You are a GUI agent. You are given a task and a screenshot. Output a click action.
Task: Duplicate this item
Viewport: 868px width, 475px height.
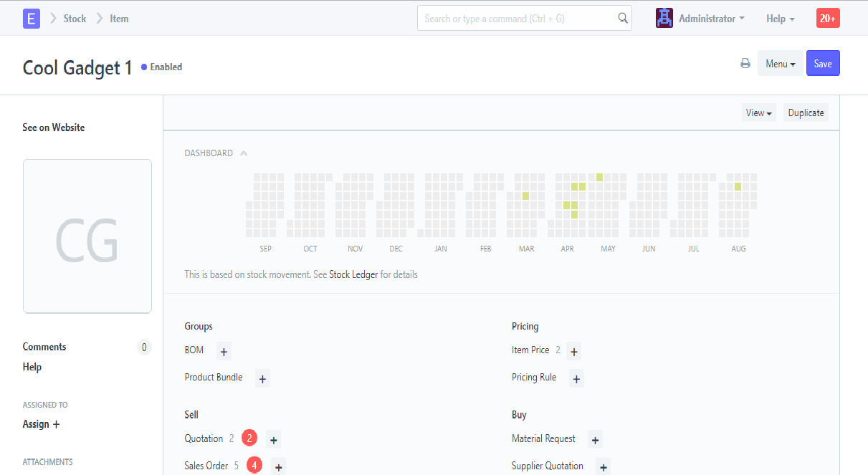point(806,112)
